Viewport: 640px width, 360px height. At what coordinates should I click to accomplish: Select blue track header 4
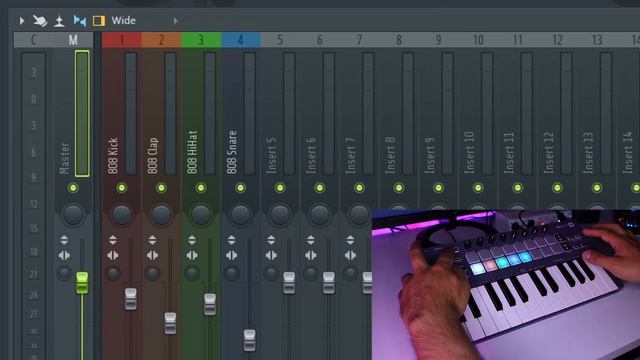[x=240, y=40]
